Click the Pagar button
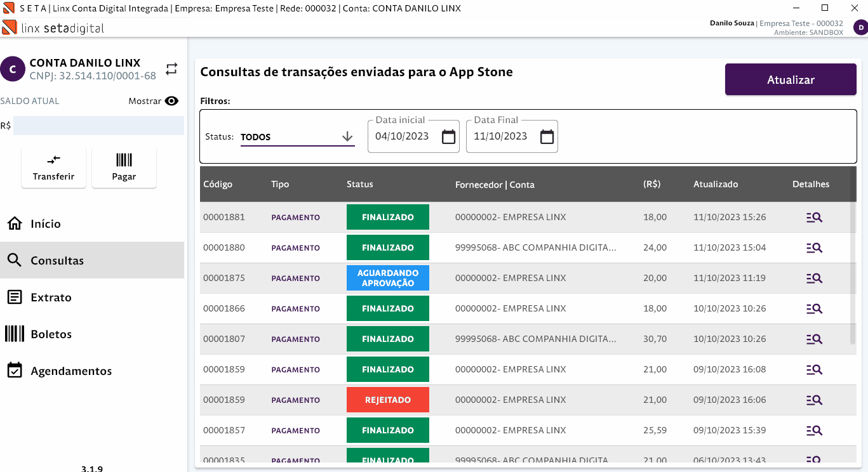868x472 pixels. [x=124, y=167]
